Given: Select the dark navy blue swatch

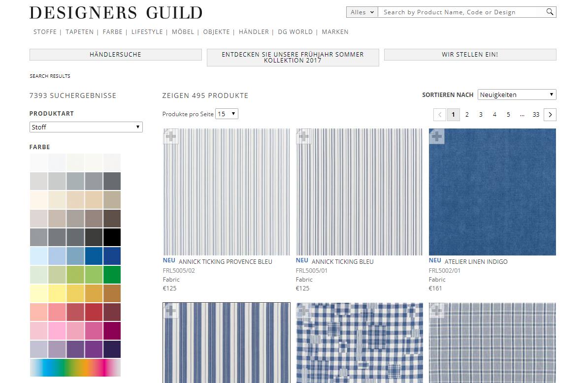Looking at the screenshot, I should [x=112, y=256].
